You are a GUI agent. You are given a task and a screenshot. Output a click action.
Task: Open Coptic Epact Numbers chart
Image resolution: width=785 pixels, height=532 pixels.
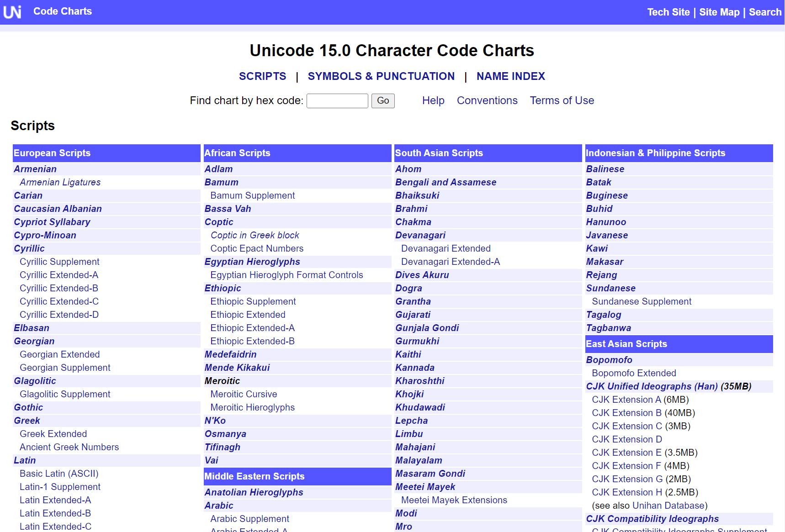point(257,248)
